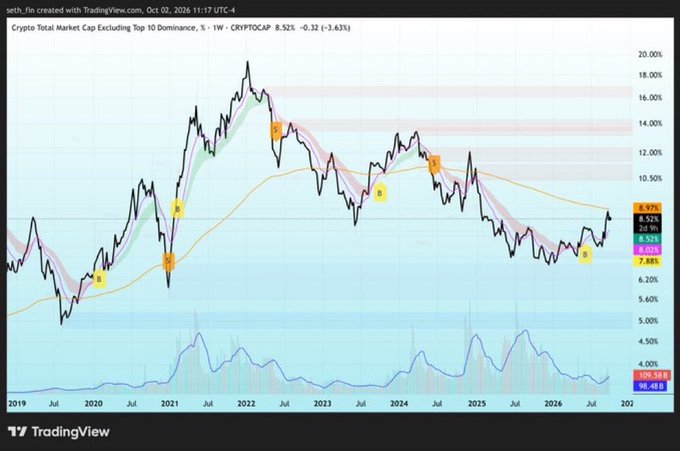The height and width of the screenshot is (451, 680).
Task: Select the orange S marker in mid 2024
Action: click(434, 164)
